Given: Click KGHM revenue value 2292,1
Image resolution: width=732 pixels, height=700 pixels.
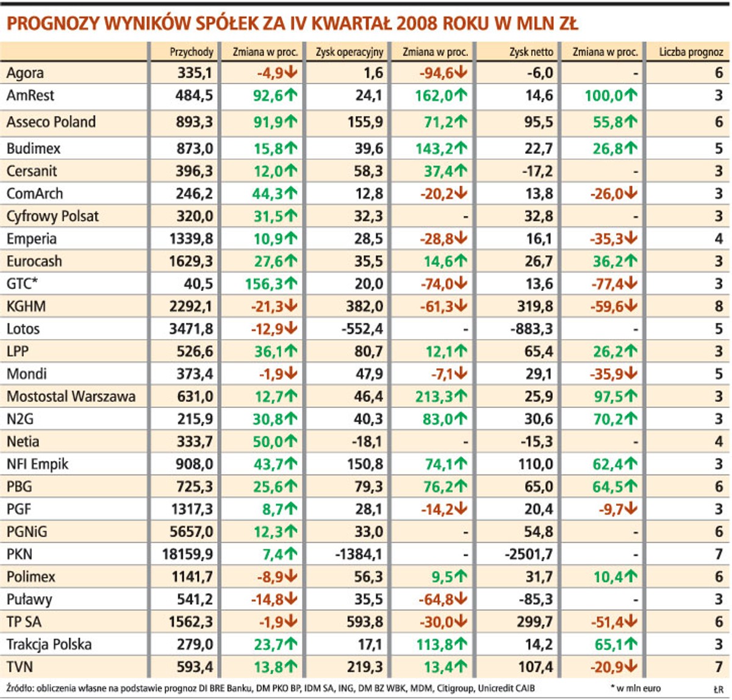Looking at the screenshot, I should (x=192, y=307).
